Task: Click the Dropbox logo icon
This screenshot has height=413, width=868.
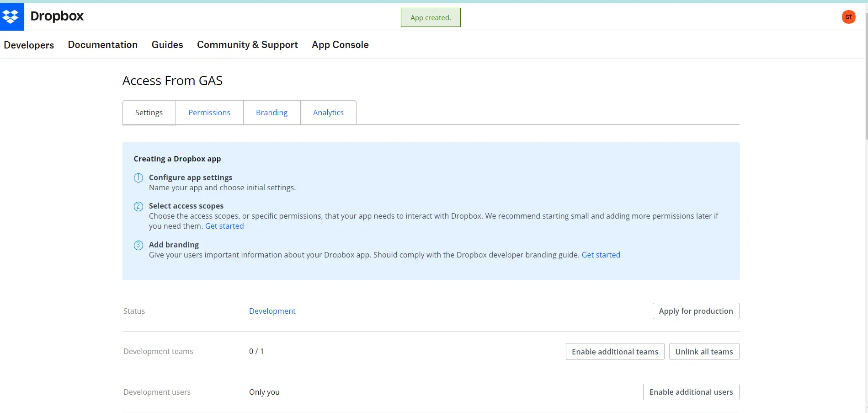Action: (x=12, y=17)
